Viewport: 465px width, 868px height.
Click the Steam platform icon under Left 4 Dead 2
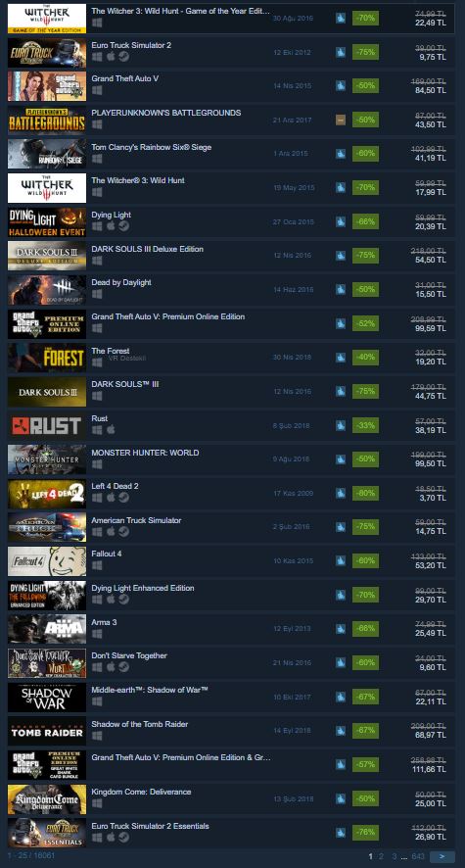[124, 498]
